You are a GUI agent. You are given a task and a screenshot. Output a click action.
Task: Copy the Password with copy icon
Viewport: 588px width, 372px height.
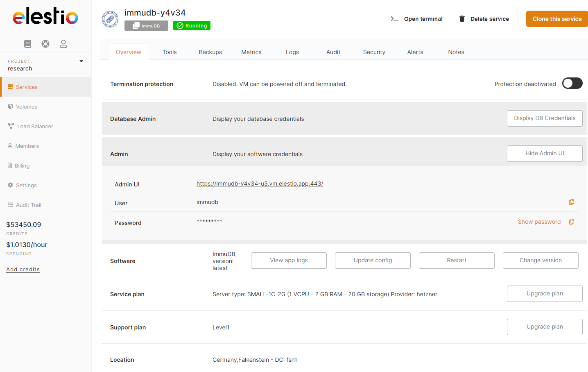(x=572, y=222)
